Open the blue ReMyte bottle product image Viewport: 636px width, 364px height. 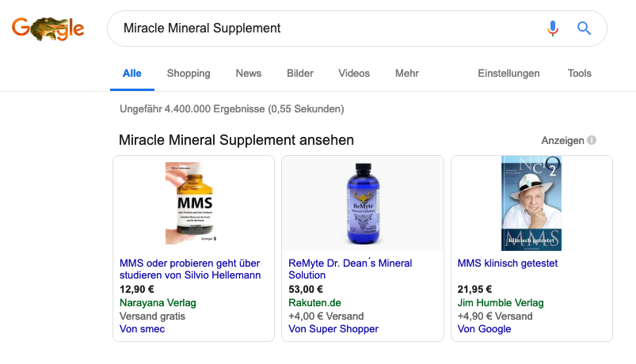363,203
